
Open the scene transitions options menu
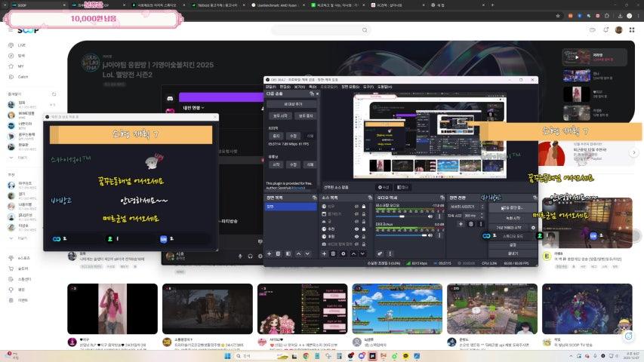pos(480,224)
